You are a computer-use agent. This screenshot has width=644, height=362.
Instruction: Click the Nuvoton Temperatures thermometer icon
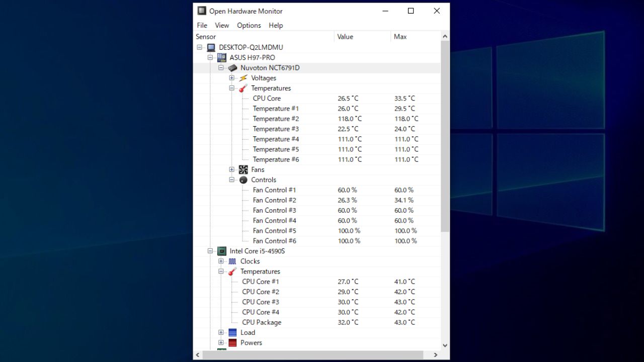point(244,88)
